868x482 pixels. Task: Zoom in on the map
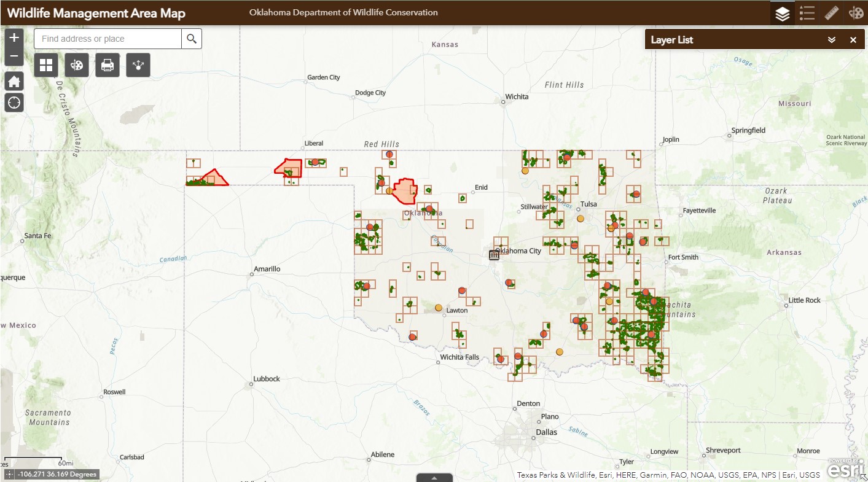tap(14, 37)
